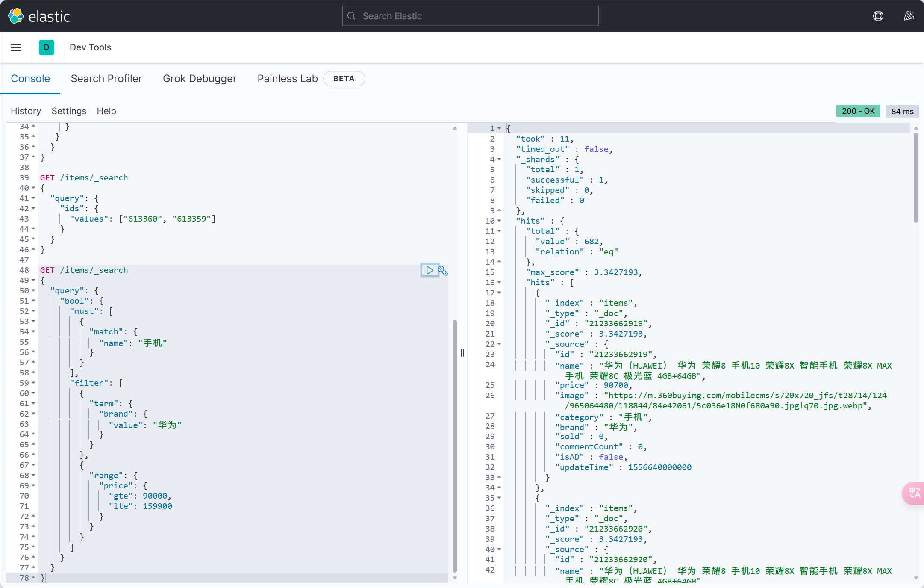Open the newsfeed celebration icon

909,16
